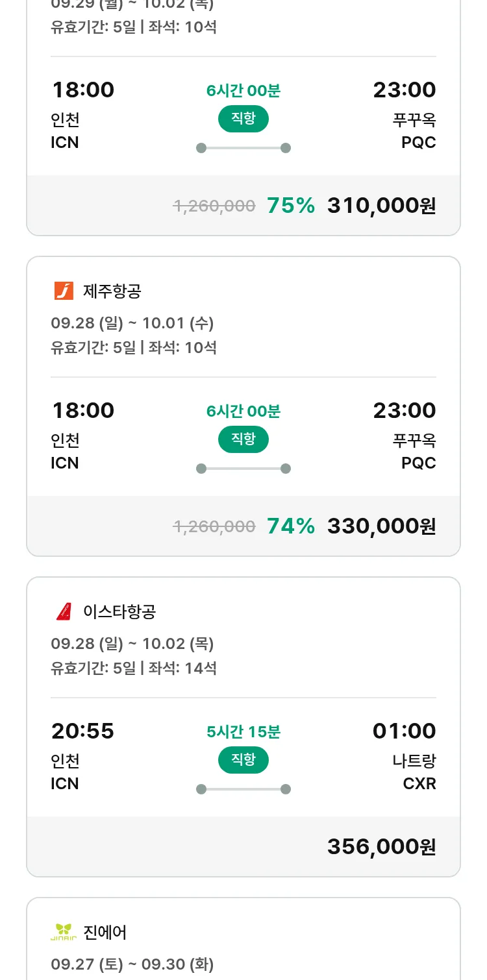Click 직항 badge on Jeju Air flight

[243, 439]
